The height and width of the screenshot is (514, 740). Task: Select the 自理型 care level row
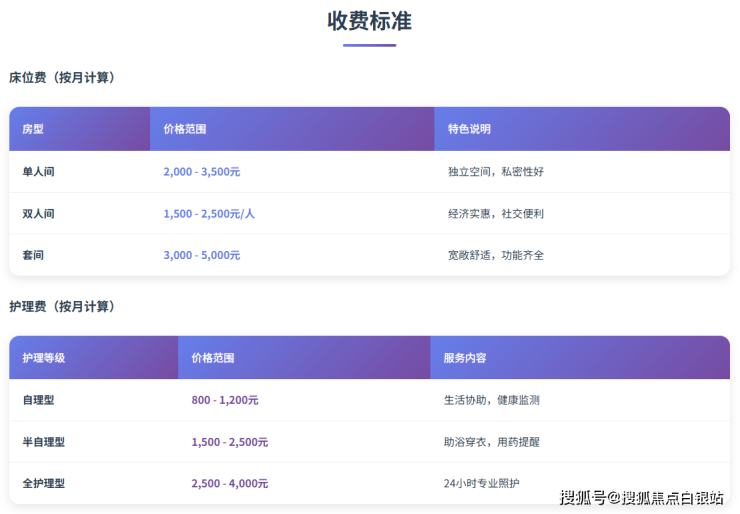(x=38, y=400)
